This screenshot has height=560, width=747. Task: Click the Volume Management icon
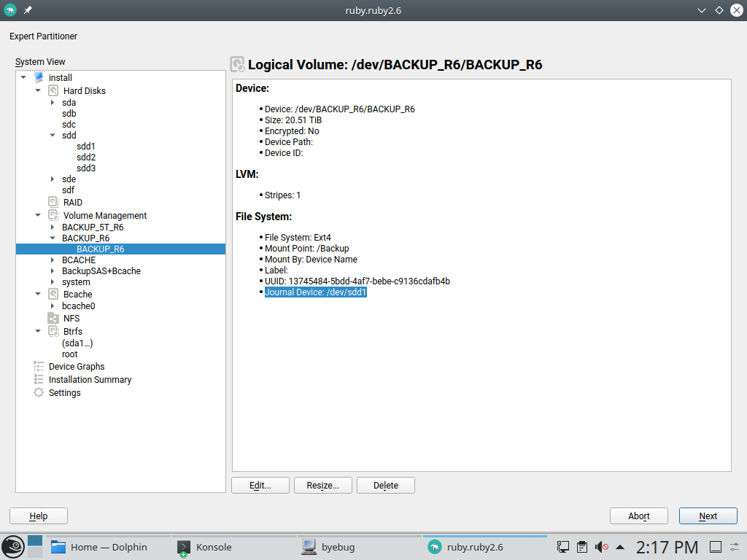(53, 216)
